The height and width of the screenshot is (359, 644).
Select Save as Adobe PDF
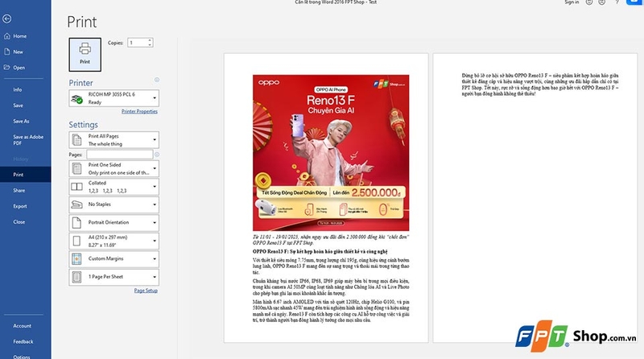(28, 140)
